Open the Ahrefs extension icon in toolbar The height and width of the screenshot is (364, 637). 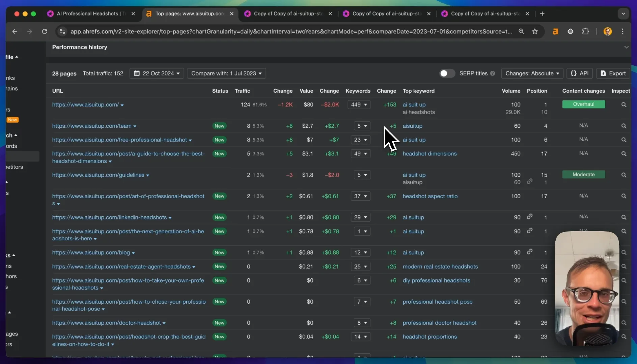tap(555, 31)
